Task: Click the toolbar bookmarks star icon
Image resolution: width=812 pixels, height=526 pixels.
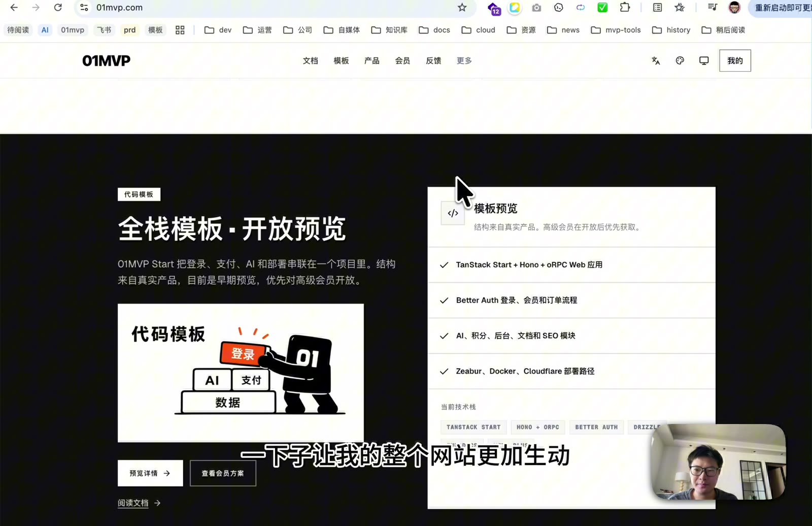Action: click(680, 8)
